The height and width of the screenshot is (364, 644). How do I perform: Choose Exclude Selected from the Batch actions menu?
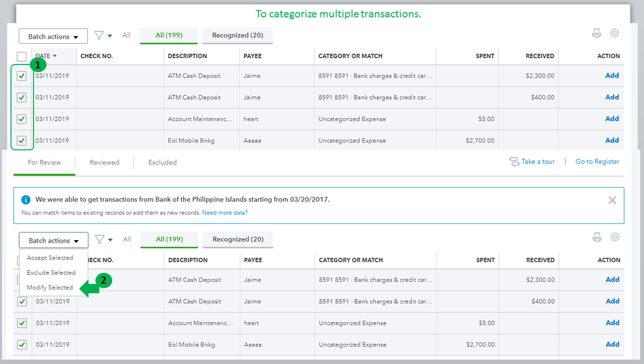pos(51,273)
